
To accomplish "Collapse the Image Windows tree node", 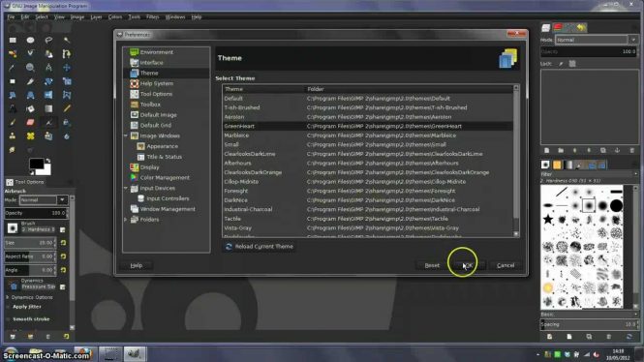I will click(126, 136).
